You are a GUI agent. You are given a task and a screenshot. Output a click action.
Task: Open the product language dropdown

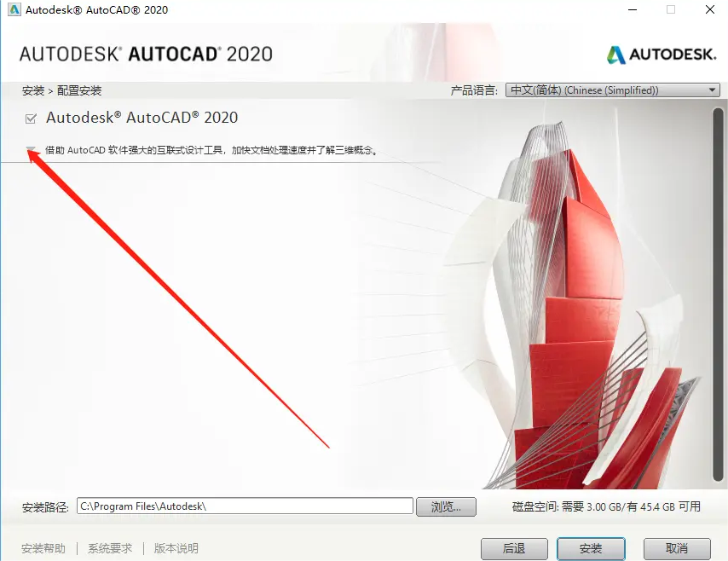pos(612,90)
